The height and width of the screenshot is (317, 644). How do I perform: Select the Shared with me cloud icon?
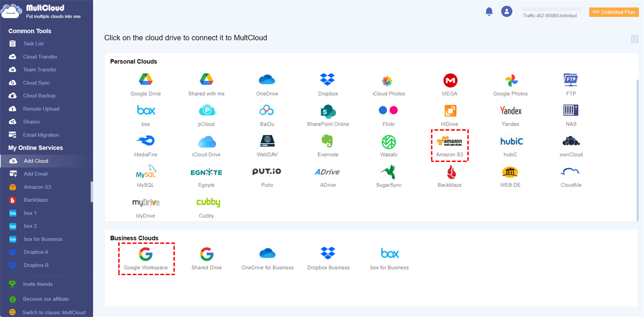tap(207, 80)
